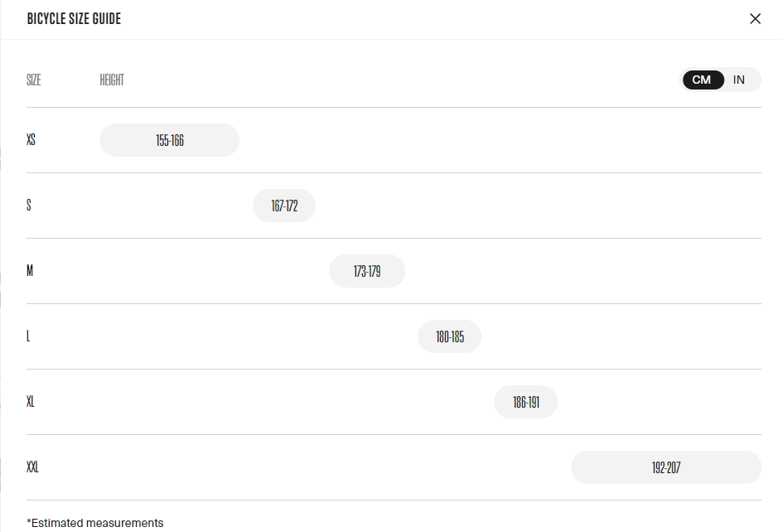
Task: Select the 192-207 height range pill
Action: click(x=666, y=467)
